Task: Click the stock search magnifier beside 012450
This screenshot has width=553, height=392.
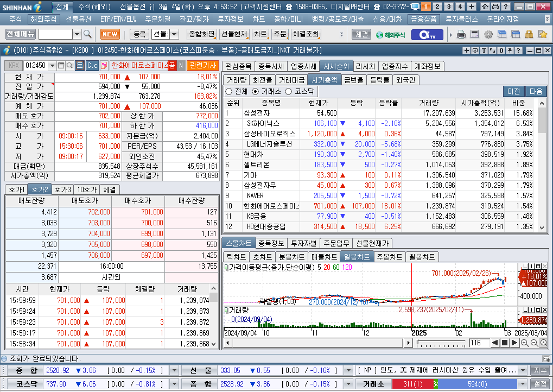Action: click(69, 65)
